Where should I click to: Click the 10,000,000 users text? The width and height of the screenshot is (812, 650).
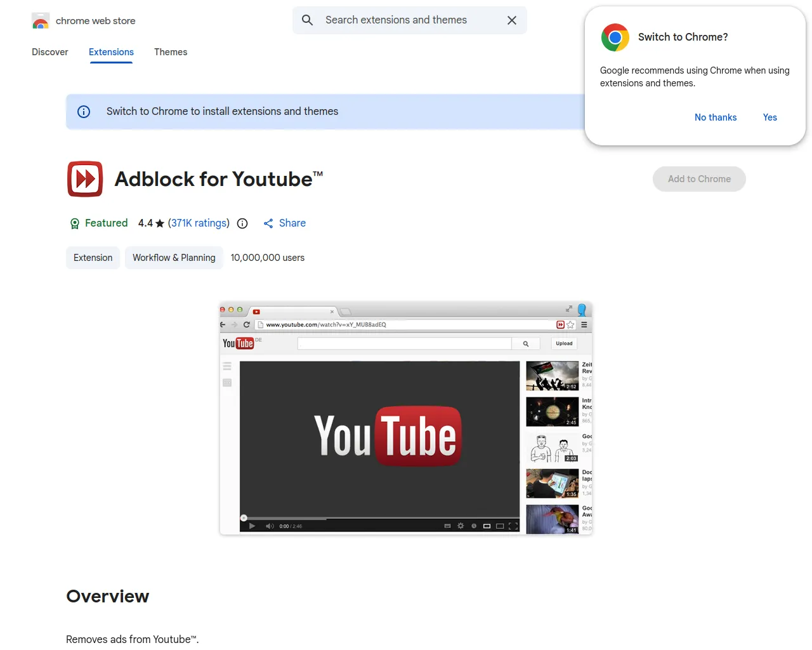268,258
